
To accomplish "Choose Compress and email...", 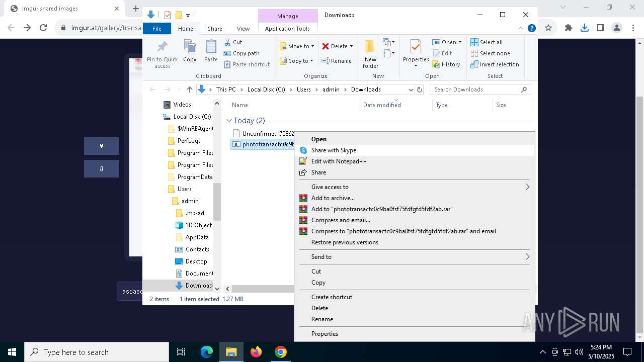I will tap(414, 220).
